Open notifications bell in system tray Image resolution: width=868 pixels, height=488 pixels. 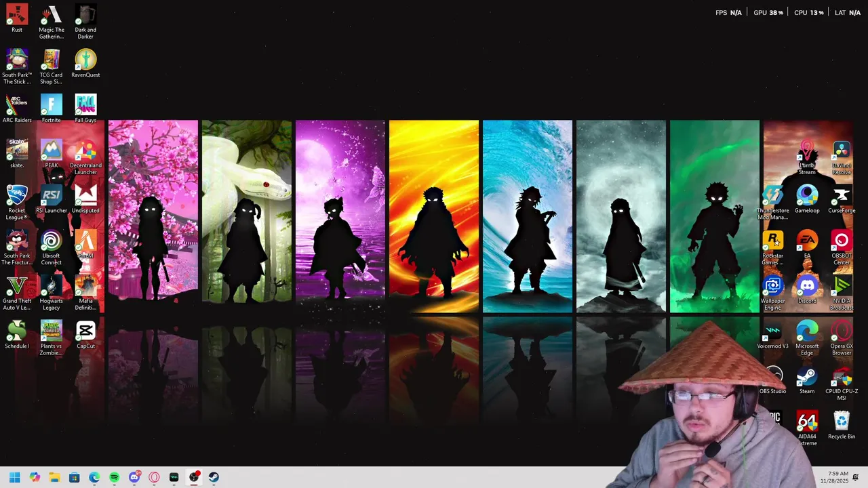(856, 477)
